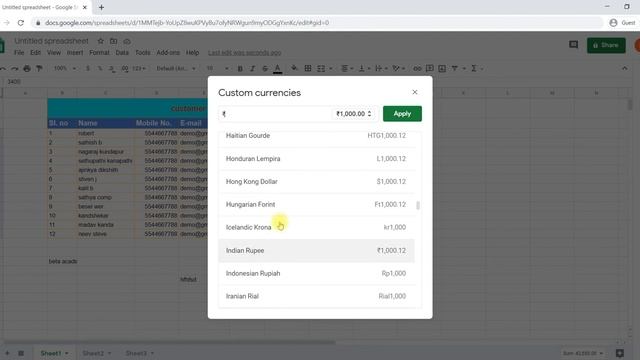Open the Format menu

coord(99,53)
